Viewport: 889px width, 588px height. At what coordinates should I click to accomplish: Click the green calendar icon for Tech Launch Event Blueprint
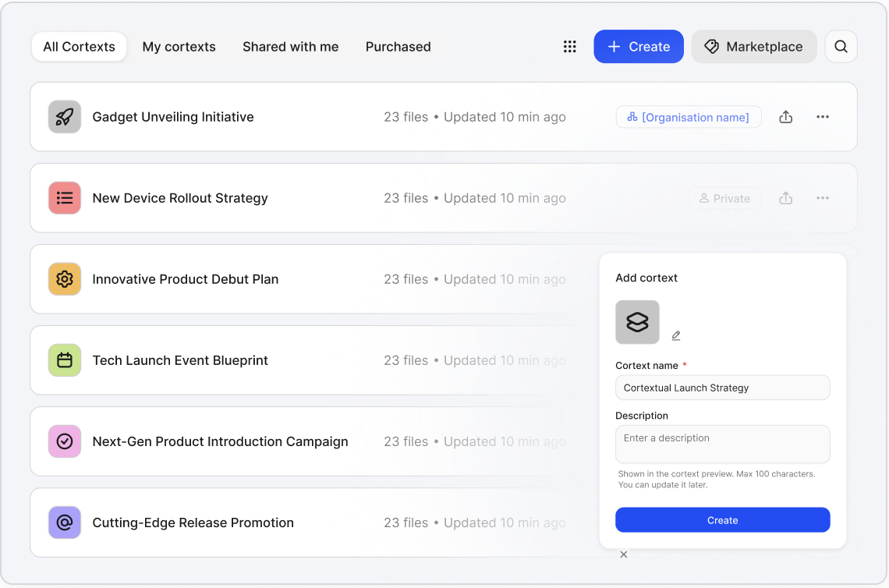[x=65, y=360]
